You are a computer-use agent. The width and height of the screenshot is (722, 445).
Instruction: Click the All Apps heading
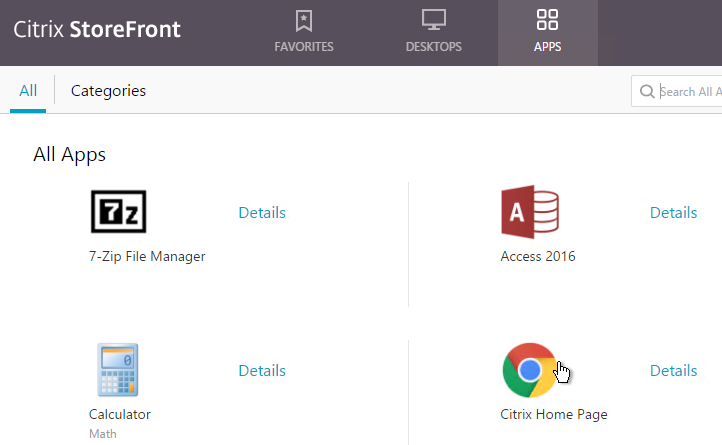[x=70, y=154]
